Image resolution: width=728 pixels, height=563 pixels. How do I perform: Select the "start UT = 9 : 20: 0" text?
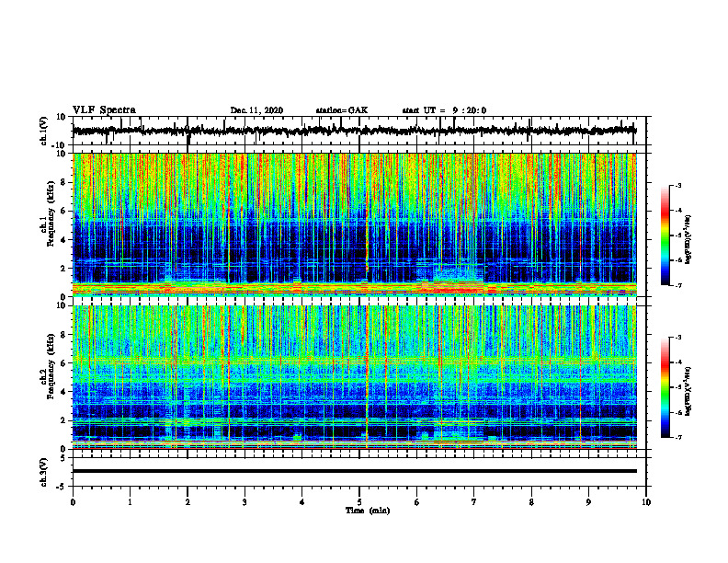[444, 110]
